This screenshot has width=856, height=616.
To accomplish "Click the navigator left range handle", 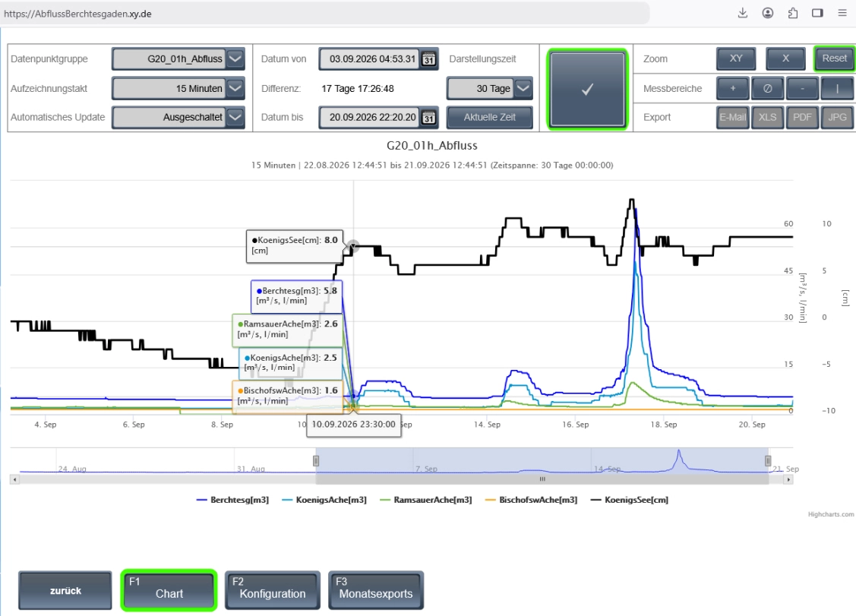I will tap(315, 461).
